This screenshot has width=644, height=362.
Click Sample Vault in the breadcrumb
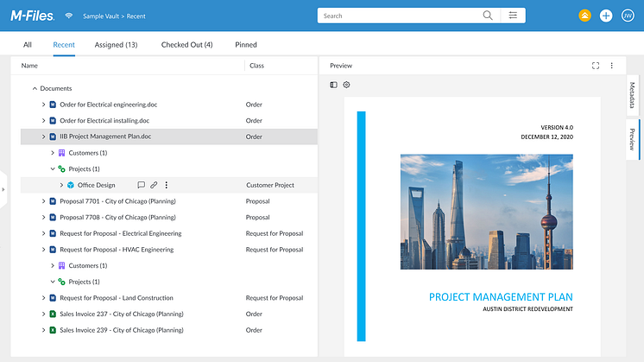[100, 16]
